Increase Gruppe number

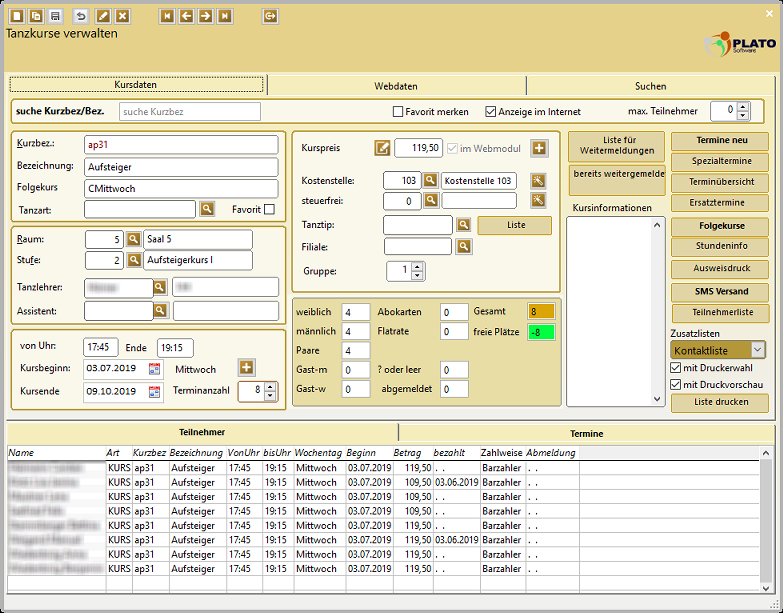417,267
